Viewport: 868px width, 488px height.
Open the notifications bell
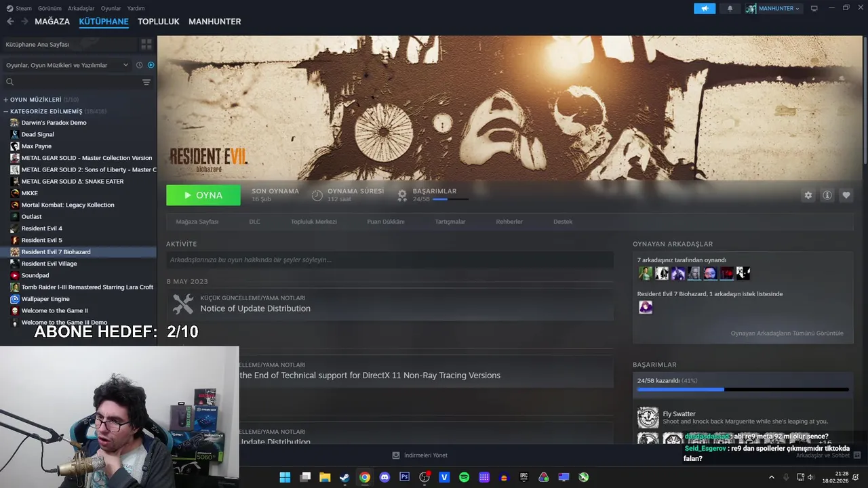pyautogui.click(x=730, y=8)
